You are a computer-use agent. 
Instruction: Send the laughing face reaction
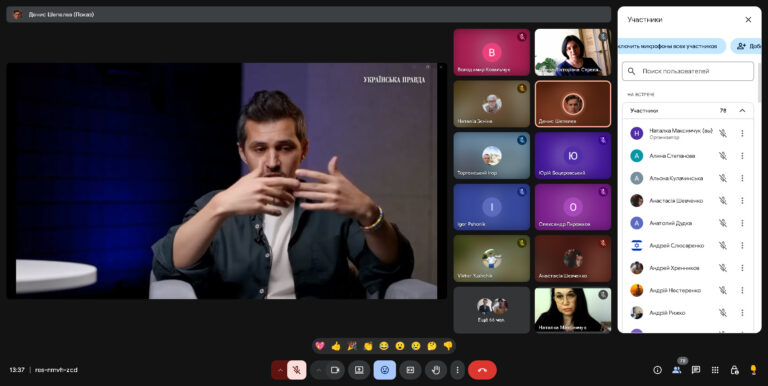click(384, 346)
